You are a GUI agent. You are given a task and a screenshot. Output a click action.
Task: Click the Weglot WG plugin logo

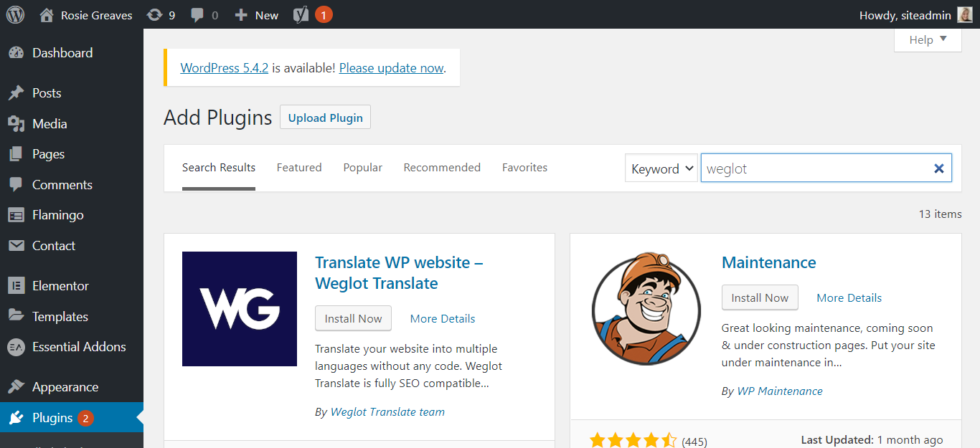240,309
